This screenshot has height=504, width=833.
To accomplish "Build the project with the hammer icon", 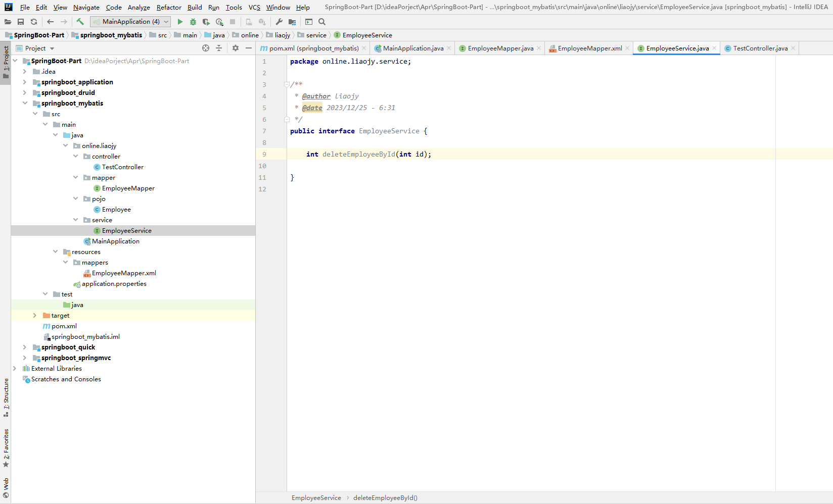I will pyautogui.click(x=80, y=22).
